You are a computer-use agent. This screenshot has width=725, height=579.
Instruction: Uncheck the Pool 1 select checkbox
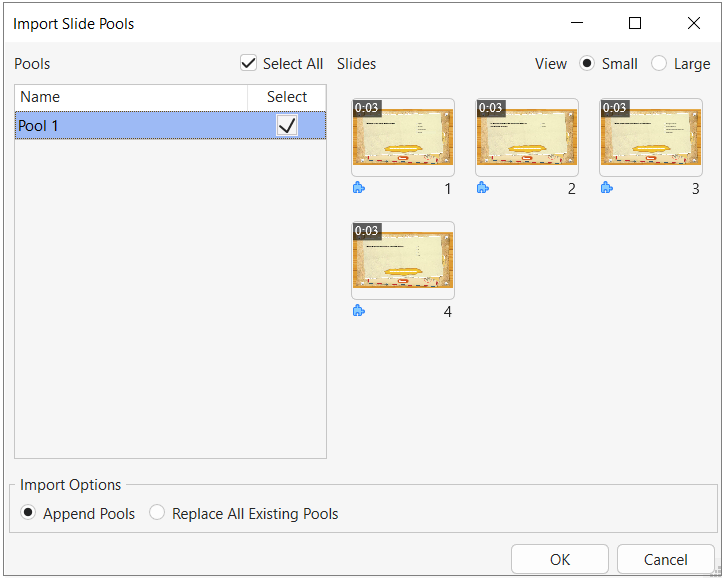(x=287, y=125)
